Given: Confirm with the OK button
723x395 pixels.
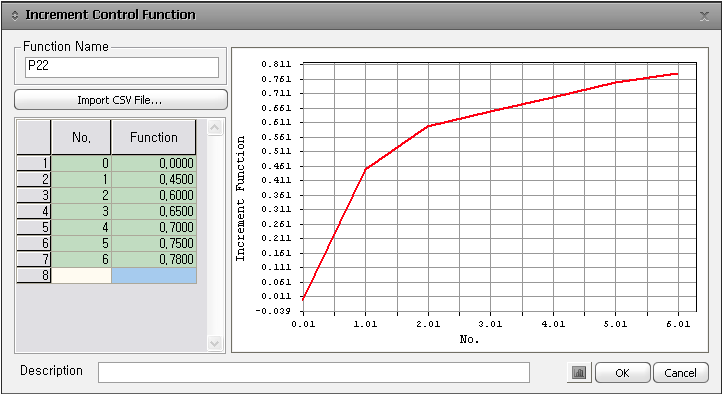Looking at the screenshot, I should tap(622, 372).
